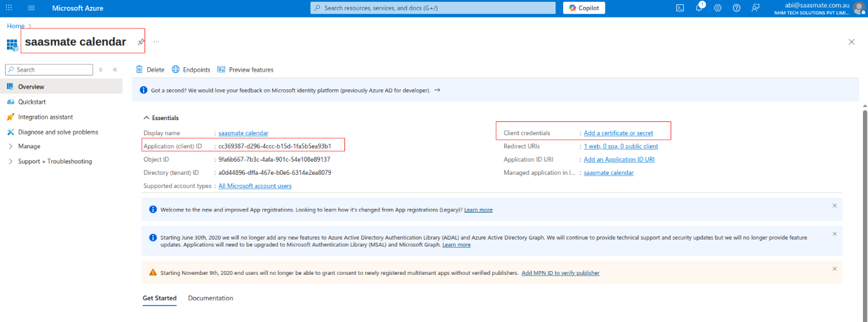Viewport: 868px width, 322px height.
Task: Open the Help question mark icon
Action: click(737, 8)
